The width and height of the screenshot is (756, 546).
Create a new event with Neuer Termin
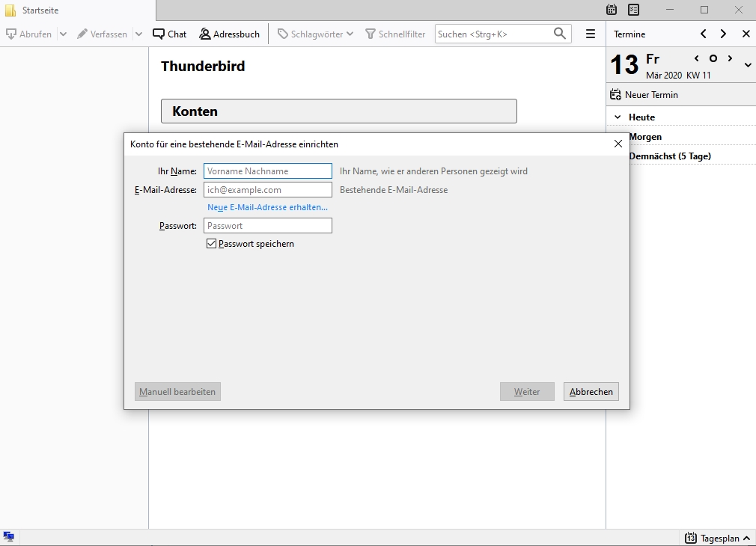[644, 94]
